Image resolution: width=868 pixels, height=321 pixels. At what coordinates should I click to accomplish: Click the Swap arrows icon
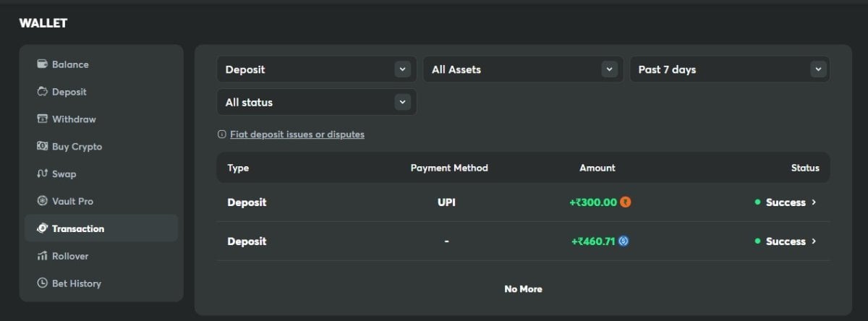(x=42, y=174)
